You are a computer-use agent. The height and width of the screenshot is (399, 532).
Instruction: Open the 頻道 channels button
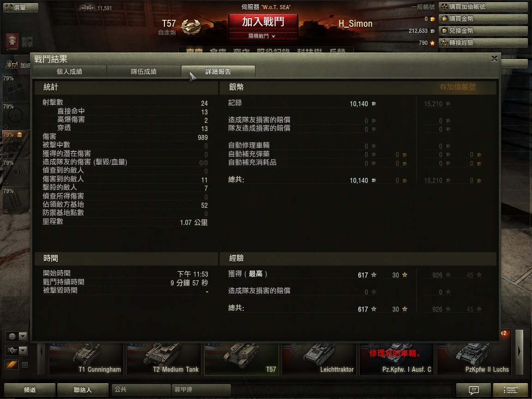click(30, 390)
